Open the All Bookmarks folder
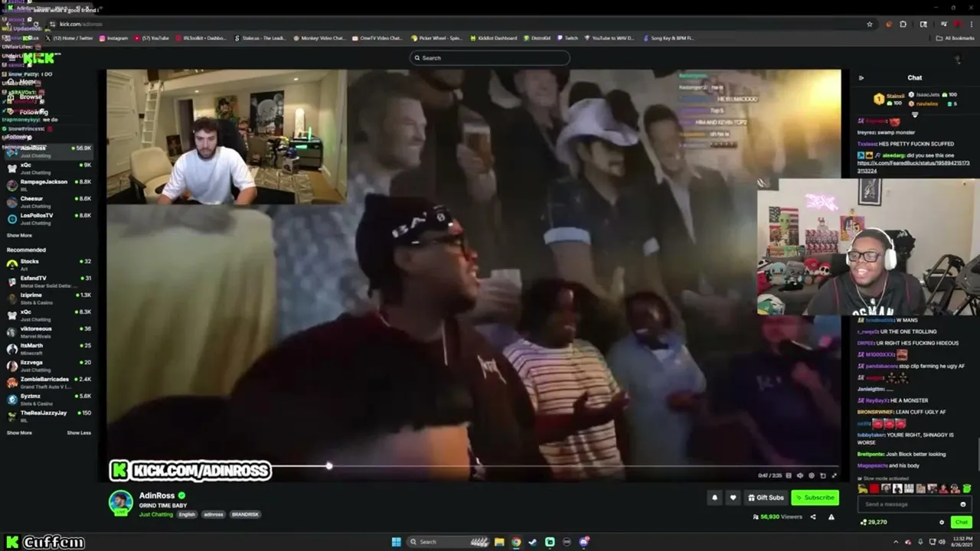 [956, 38]
